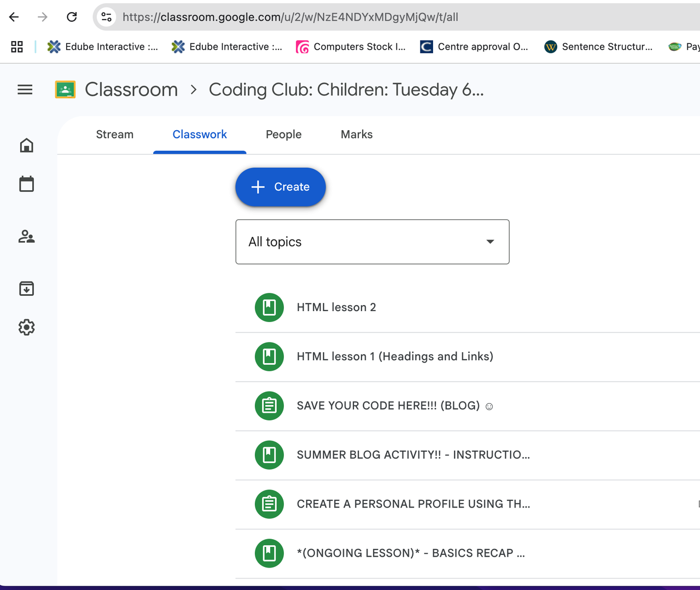Open HTML lesson 2 item
Viewport: 700px width, 590px height.
pos(468,308)
